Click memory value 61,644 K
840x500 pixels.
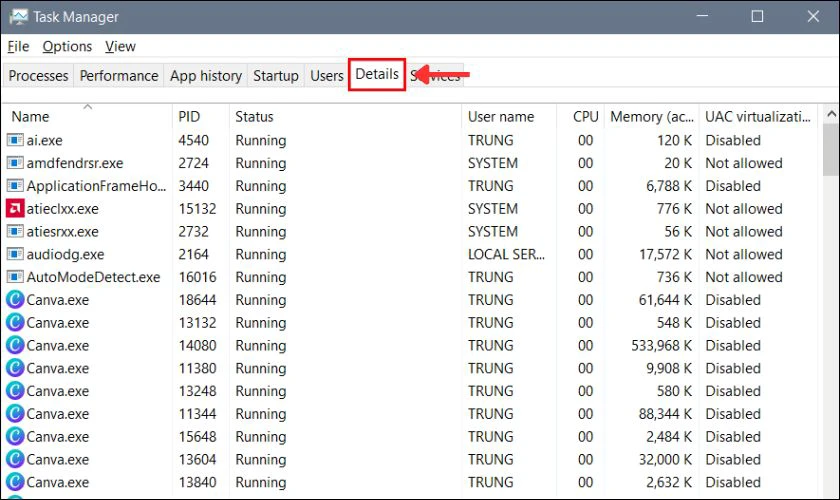pyautogui.click(x=665, y=300)
